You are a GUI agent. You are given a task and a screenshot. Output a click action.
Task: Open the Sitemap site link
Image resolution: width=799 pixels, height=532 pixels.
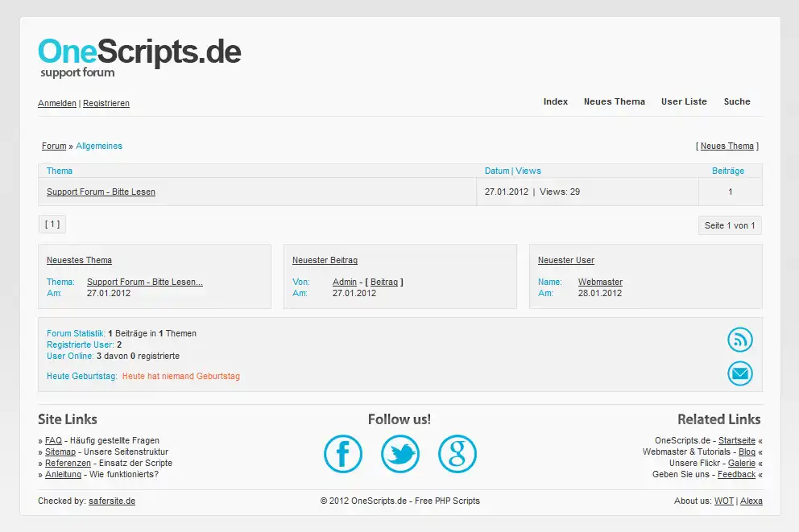coord(60,452)
